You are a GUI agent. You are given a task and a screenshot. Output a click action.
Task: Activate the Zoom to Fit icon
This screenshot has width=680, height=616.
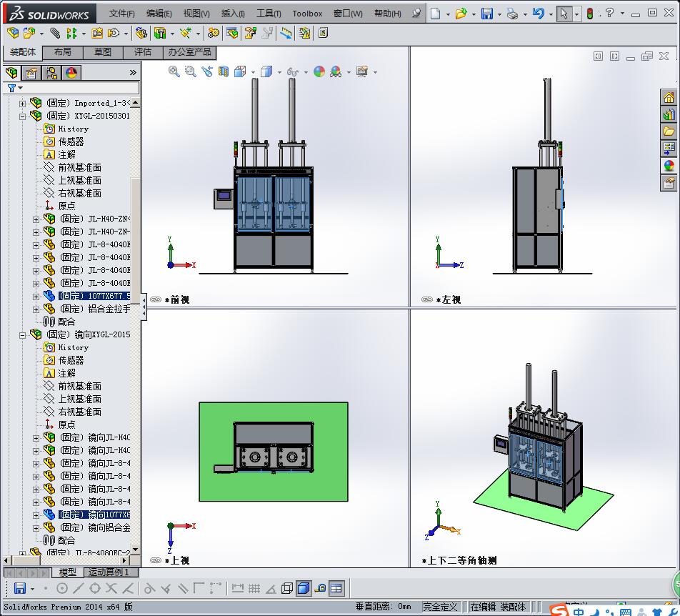click(x=172, y=71)
